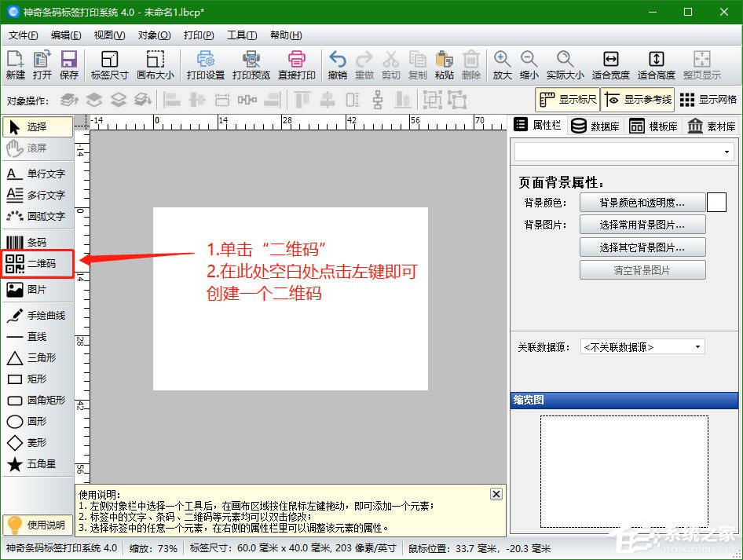Select the 圆弧文字 arc text tool
The height and width of the screenshot is (560, 743).
point(35,217)
